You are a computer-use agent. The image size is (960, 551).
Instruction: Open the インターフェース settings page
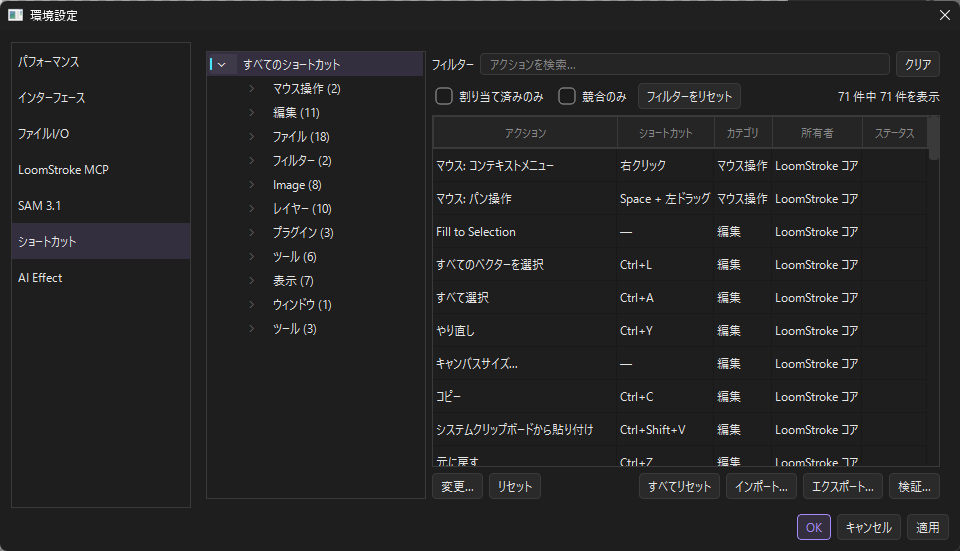coord(101,97)
